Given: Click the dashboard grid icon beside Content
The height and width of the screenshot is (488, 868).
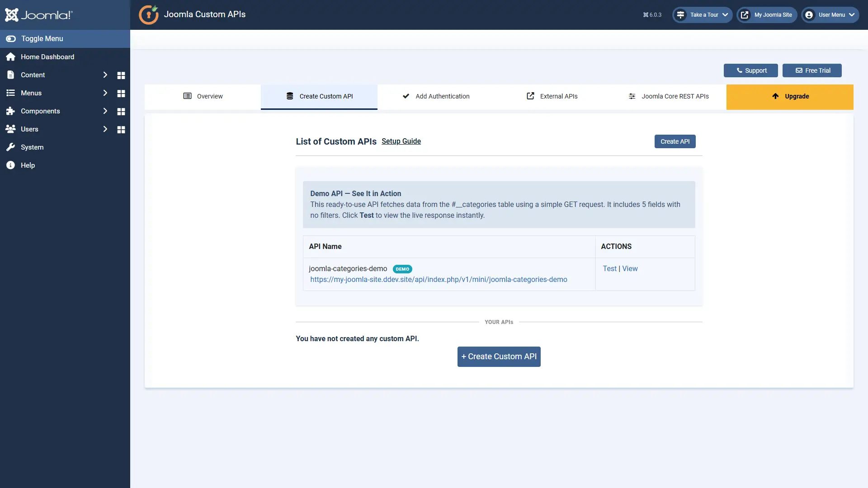Looking at the screenshot, I should click(121, 75).
